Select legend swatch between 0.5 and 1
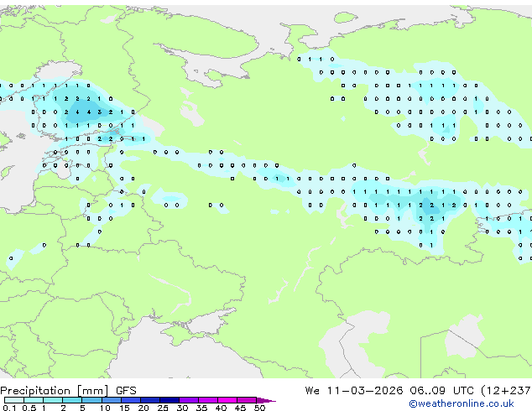The width and height of the screenshot is (532, 411). (x=34, y=400)
